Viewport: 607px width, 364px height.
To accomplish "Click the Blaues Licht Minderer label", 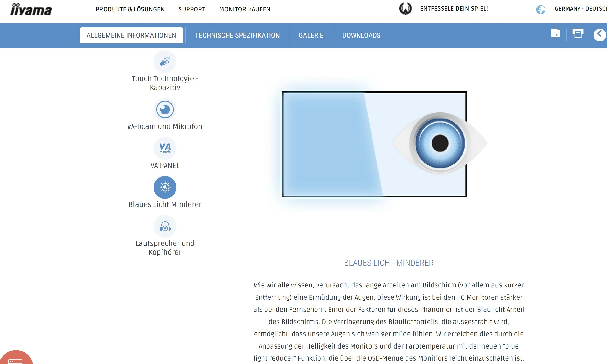I will click(x=165, y=204).
